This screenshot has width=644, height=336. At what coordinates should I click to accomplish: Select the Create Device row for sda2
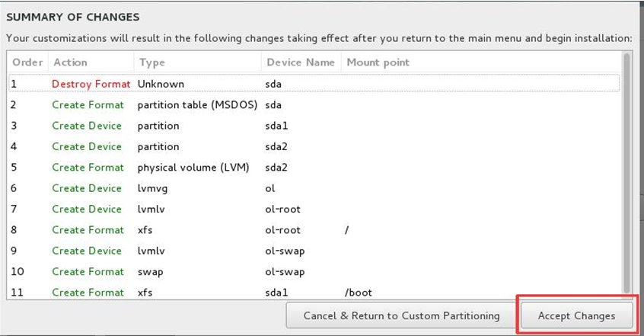(314, 146)
